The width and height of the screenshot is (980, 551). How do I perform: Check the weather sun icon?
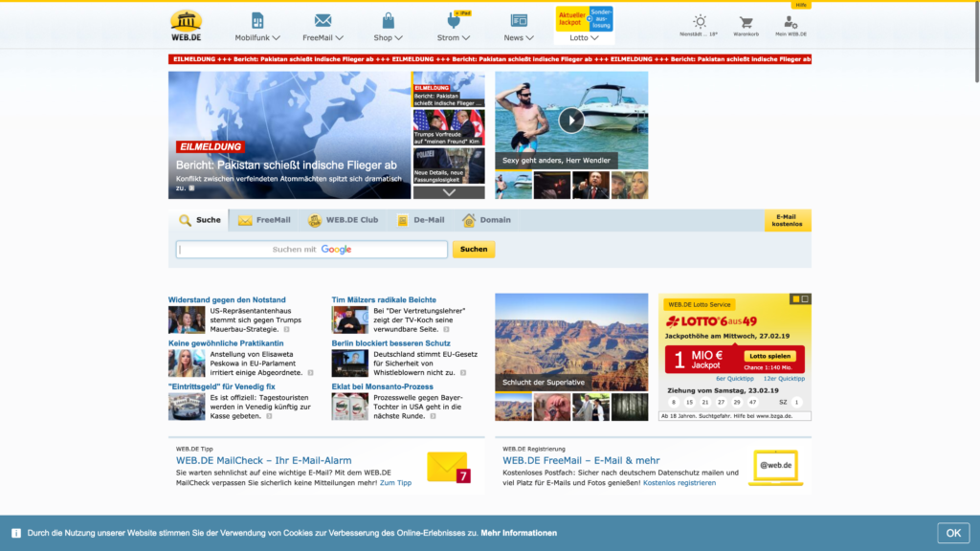coord(700,21)
